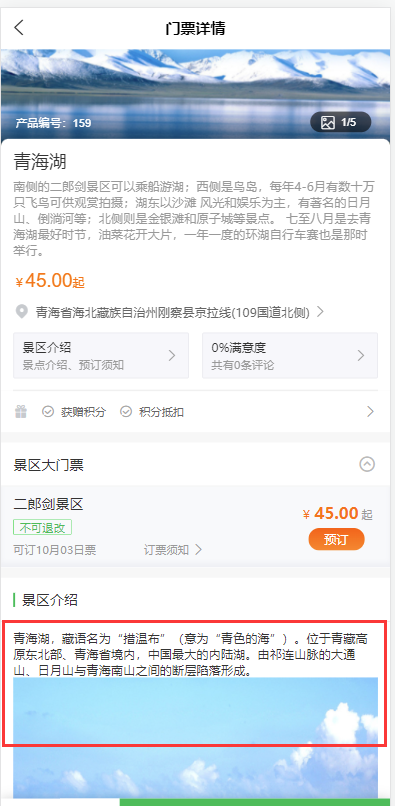Viewport: 395px width, 806px height.
Task: Open the 订票须知 link
Action: (x=166, y=550)
